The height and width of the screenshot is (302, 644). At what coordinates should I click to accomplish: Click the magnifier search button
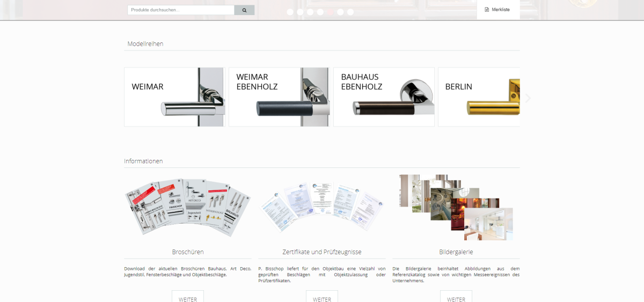[244, 10]
